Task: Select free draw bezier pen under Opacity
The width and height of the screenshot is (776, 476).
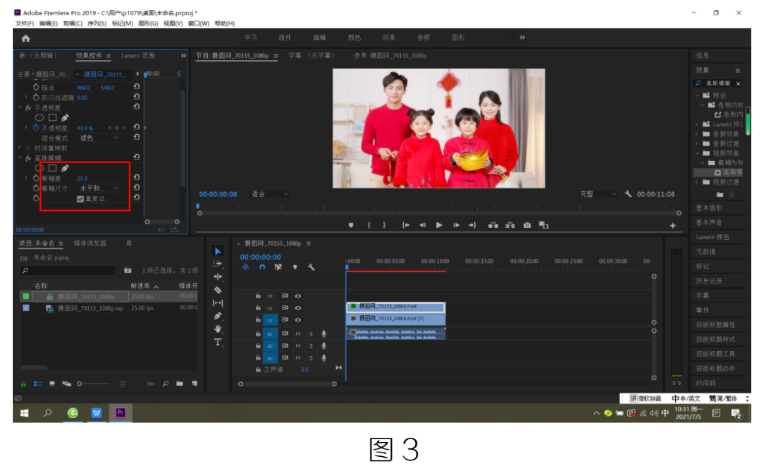Action: click(x=65, y=118)
